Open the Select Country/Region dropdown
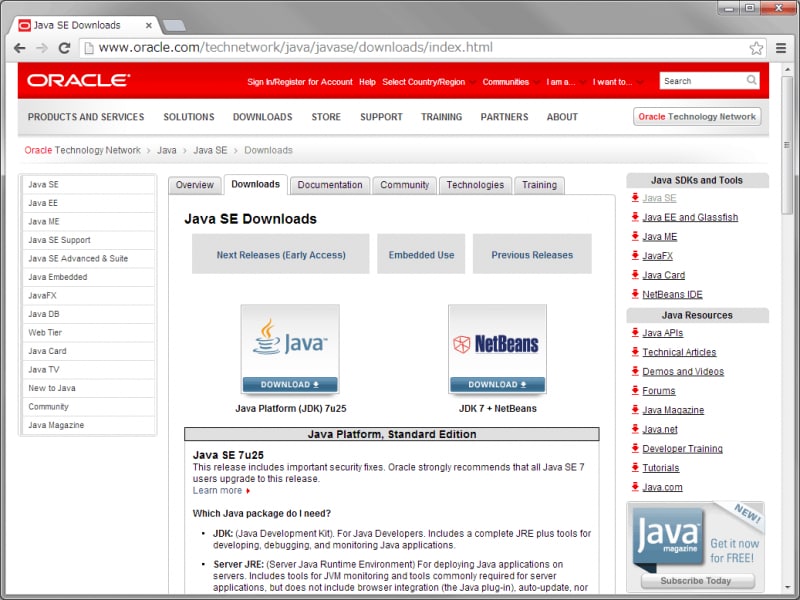This screenshot has width=800, height=600. [x=425, y=82]
